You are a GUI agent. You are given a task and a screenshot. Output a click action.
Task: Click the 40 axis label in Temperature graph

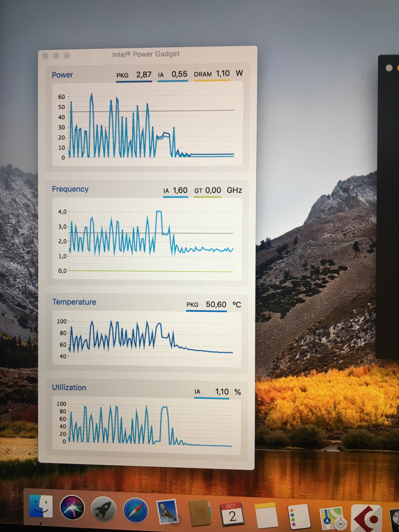[x=63, y=356]
